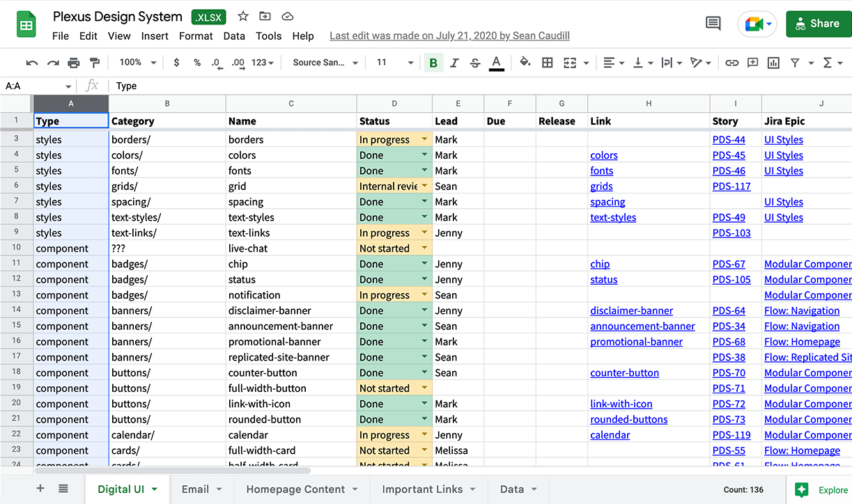Select the paint format roller icon
The image size is (852, 504).
coord(95,63)
